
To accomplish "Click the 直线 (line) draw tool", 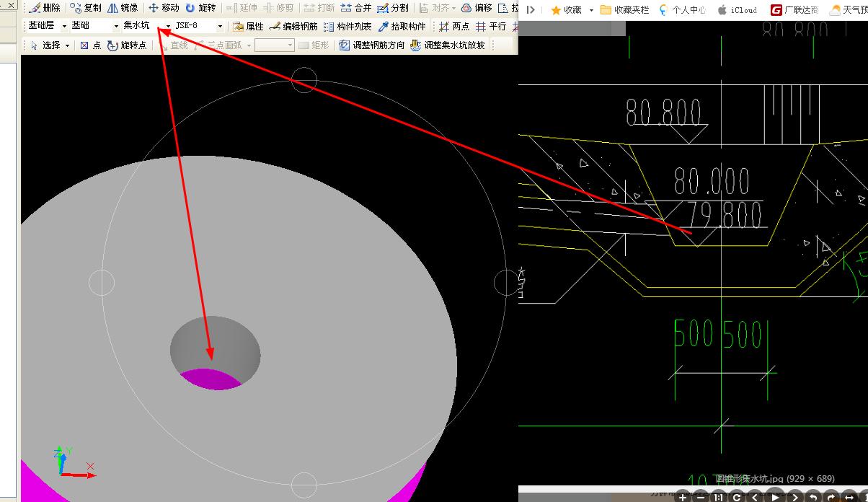I will [172, 45].
